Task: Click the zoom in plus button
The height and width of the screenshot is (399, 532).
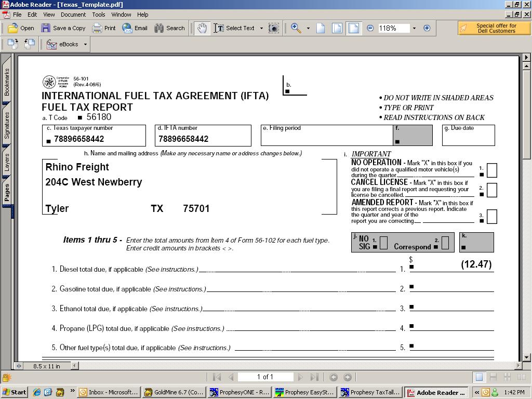Action: click(427, 28)
